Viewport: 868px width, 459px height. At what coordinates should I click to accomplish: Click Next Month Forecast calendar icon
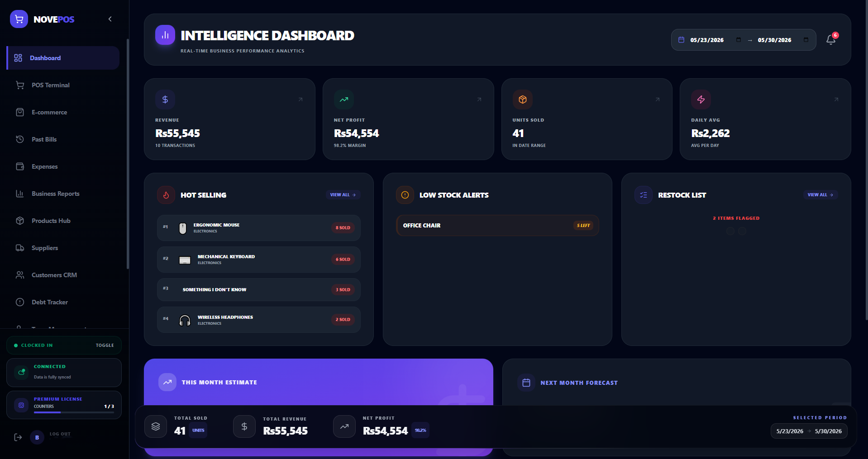pyautogui.click(x=526, y=383)
